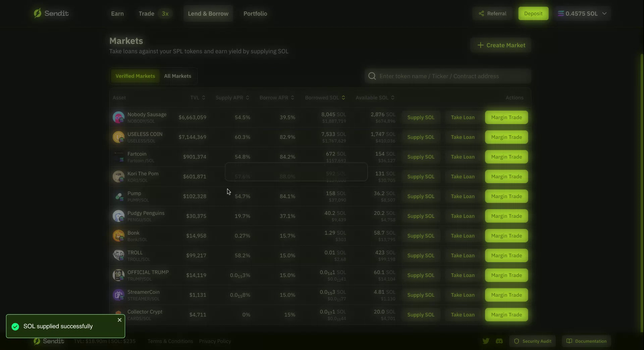Click the Security Audit shield icon
Screen dimensions: 644x350
pyautogui.click(x=517, y=341)
